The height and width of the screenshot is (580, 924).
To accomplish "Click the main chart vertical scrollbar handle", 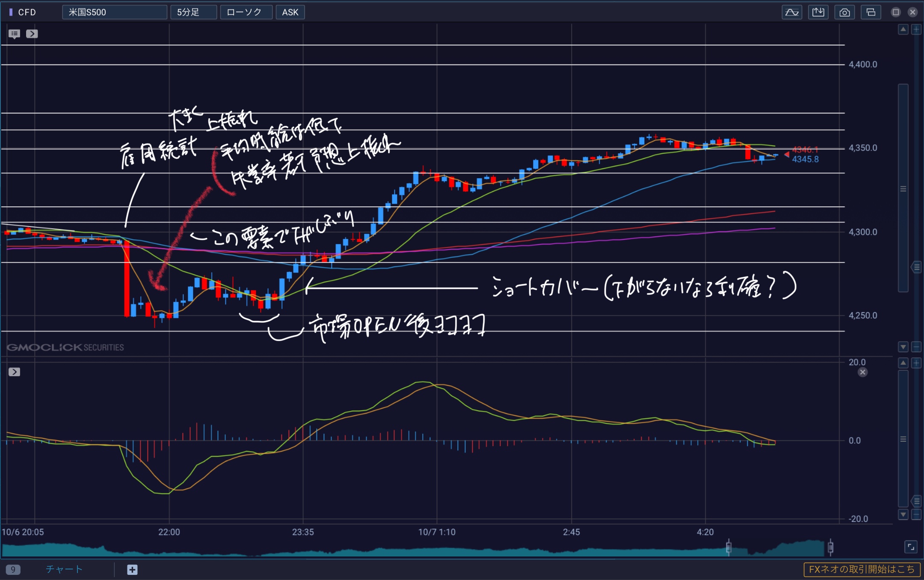I will [903, 189].
